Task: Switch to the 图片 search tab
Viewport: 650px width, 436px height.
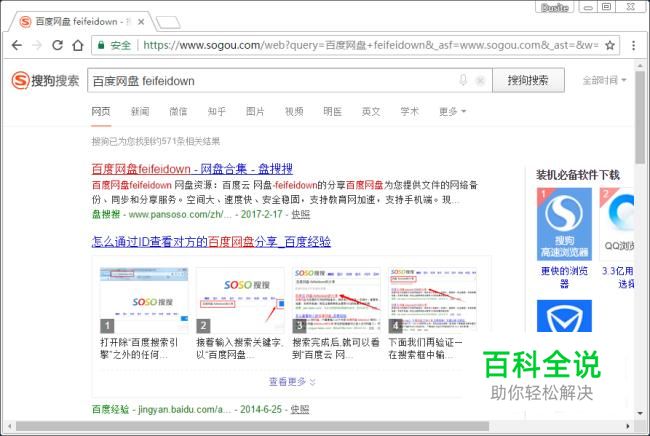Action: pos(255,111)
